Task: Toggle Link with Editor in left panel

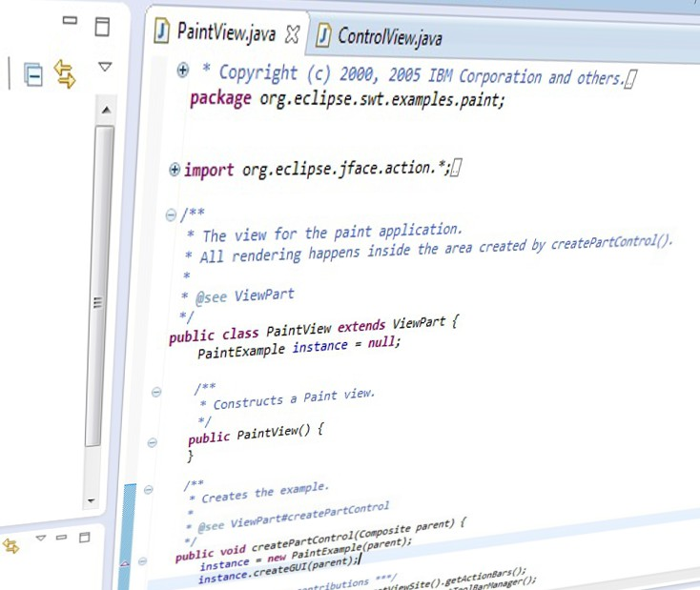Action: [x=65, y=73]
